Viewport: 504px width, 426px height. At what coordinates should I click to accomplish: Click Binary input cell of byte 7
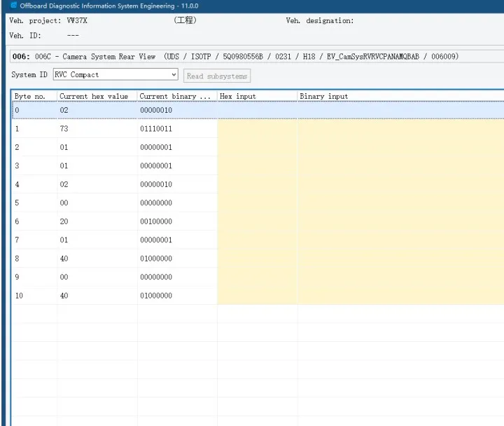pos(400,240)
